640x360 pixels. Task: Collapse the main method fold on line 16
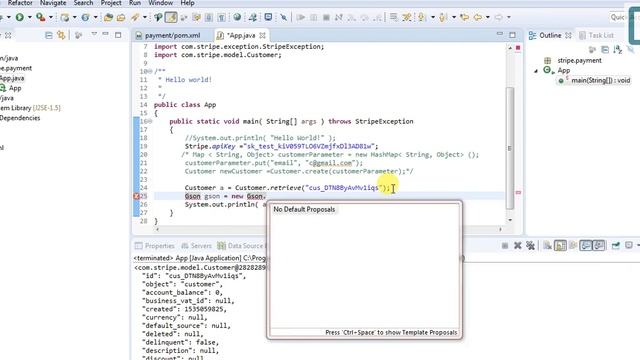tap(150, 121)
